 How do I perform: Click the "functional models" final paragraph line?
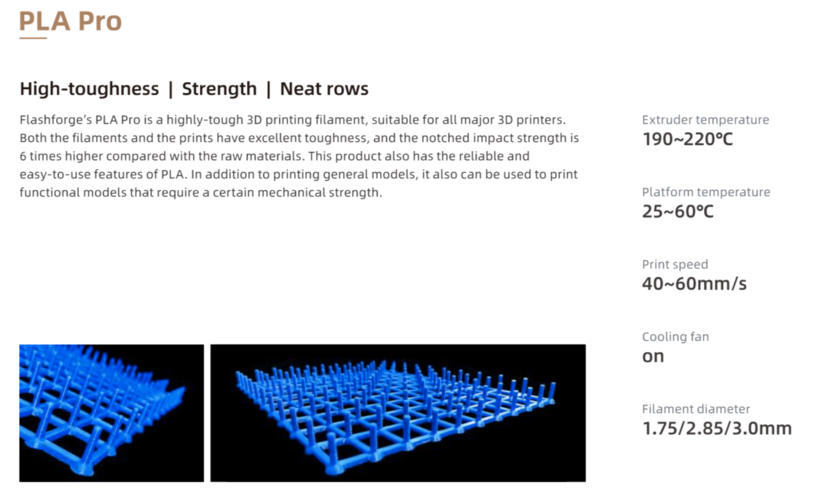[200, 193]
